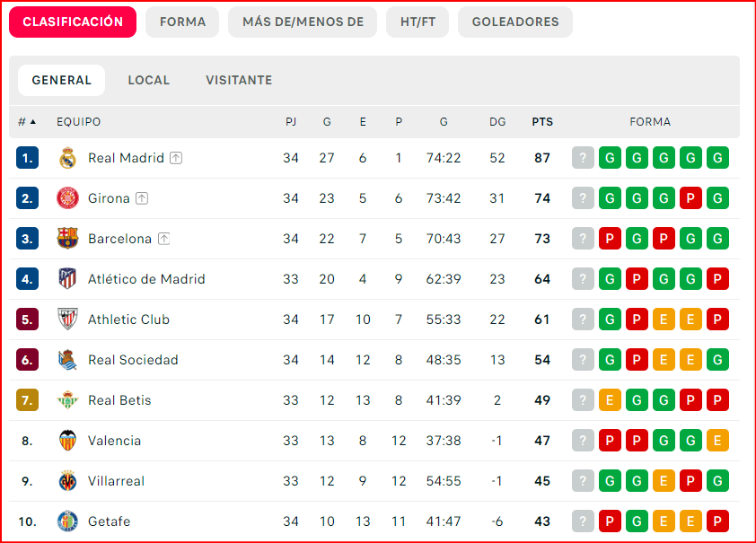Click Real Madrid's next-match question mark badge
Viewport: 756px width, 543px height.
pyautogui.click(x=584, y=158)
